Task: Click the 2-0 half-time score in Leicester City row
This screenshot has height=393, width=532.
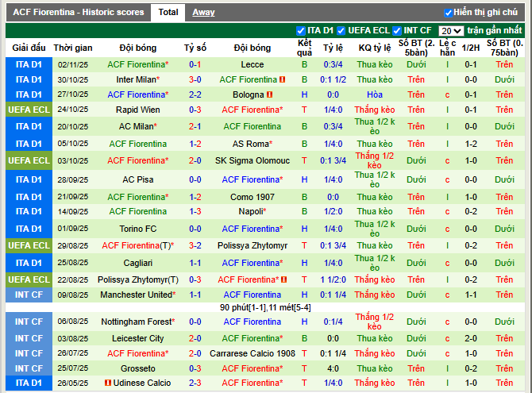Action: click(471, 338)
